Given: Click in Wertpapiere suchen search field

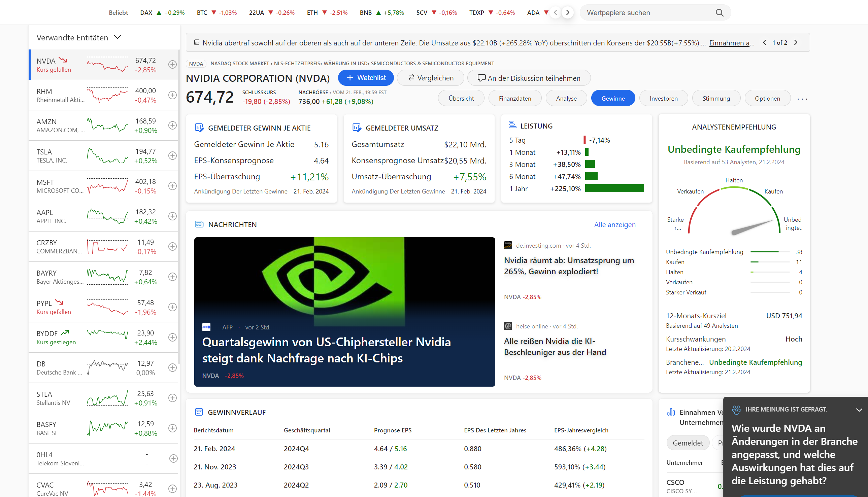Looking at the screenshot, I should 649,13.
